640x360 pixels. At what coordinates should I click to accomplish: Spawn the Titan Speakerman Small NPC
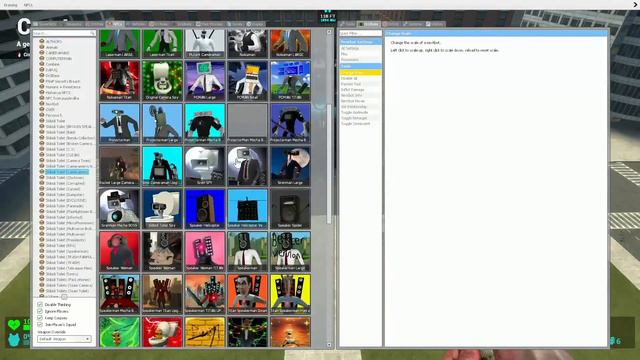click(247, 293)
